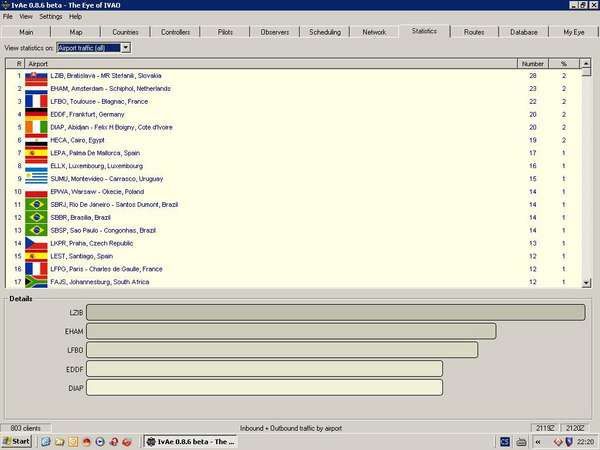Click the Czech flag icon for LKPR
The width and height of the screenshot is (600, 450).
(36, 244)
